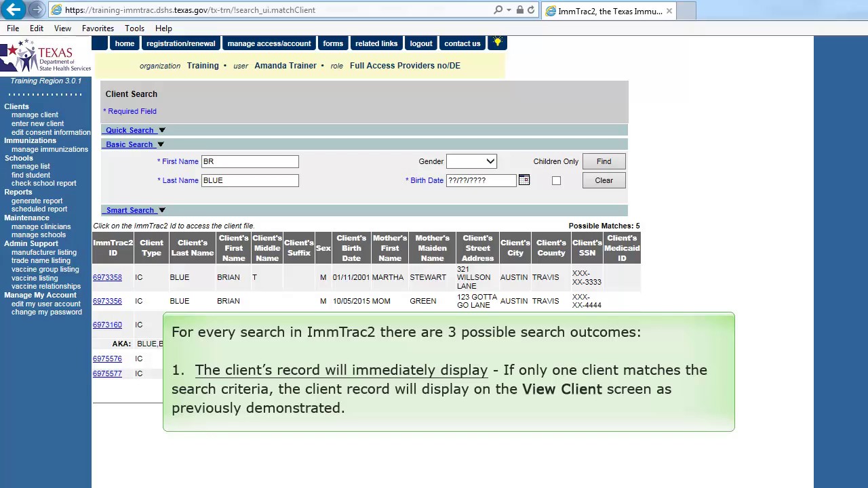Click manage schools link
Image resolution: width=868 pixels, height=488 pixels.
39,235
